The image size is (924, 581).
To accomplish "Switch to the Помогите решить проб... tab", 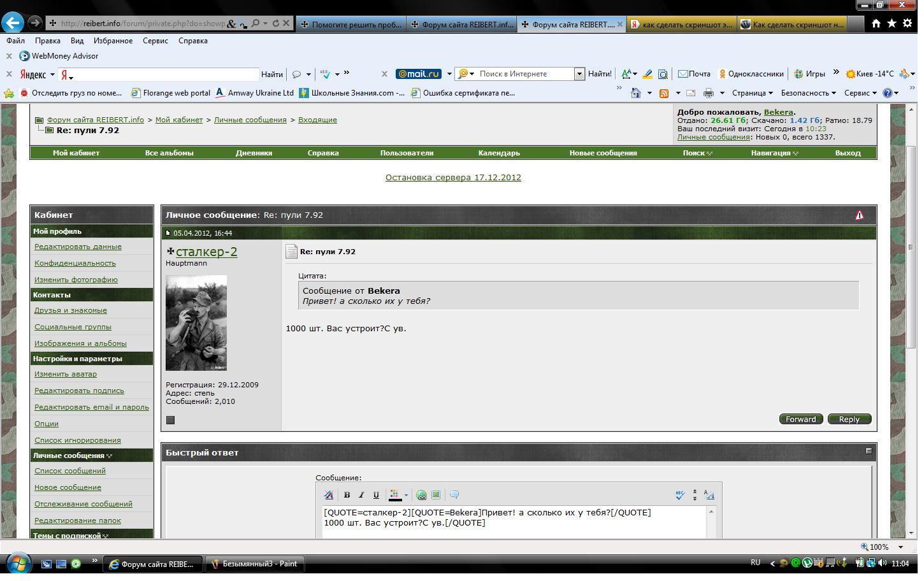I will click(x=351, y=24).
